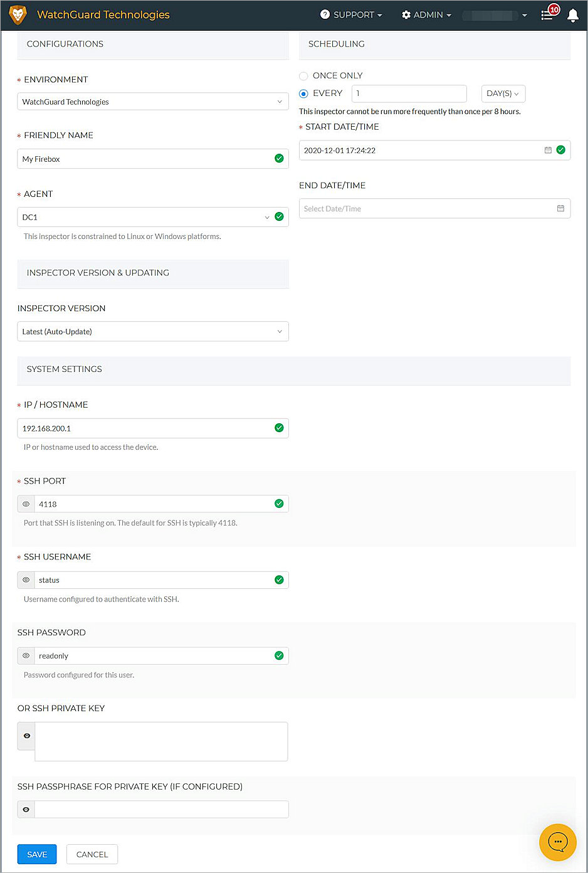This screenshot has height=873, width=588.
Task: Click the green checkmark on IP/Hostname field
Action: (x=279, y=428)
